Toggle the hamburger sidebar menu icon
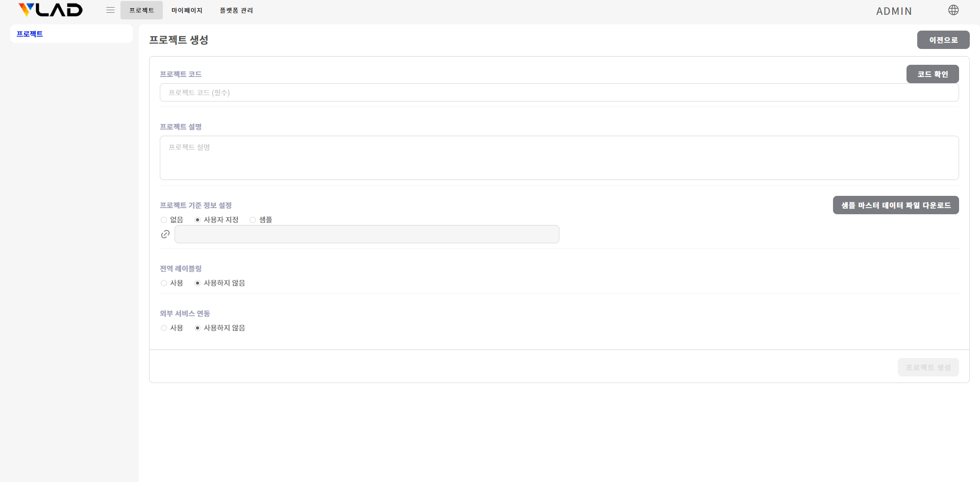 (x=110, y=10)
